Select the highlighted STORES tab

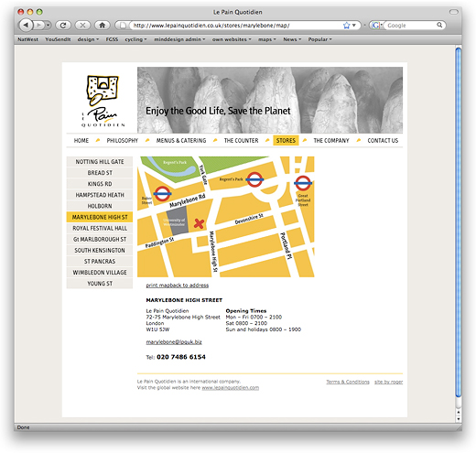(286, 140)
